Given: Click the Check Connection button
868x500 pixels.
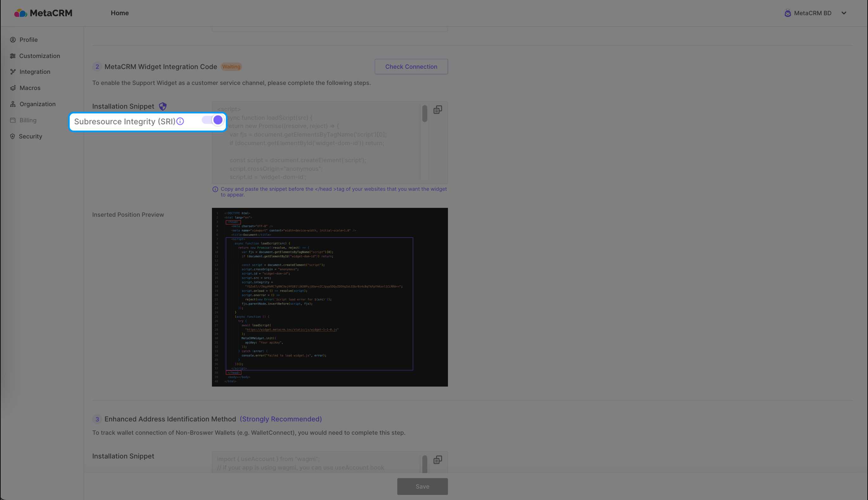Looking at the screenshot, I should coord(411,67).
